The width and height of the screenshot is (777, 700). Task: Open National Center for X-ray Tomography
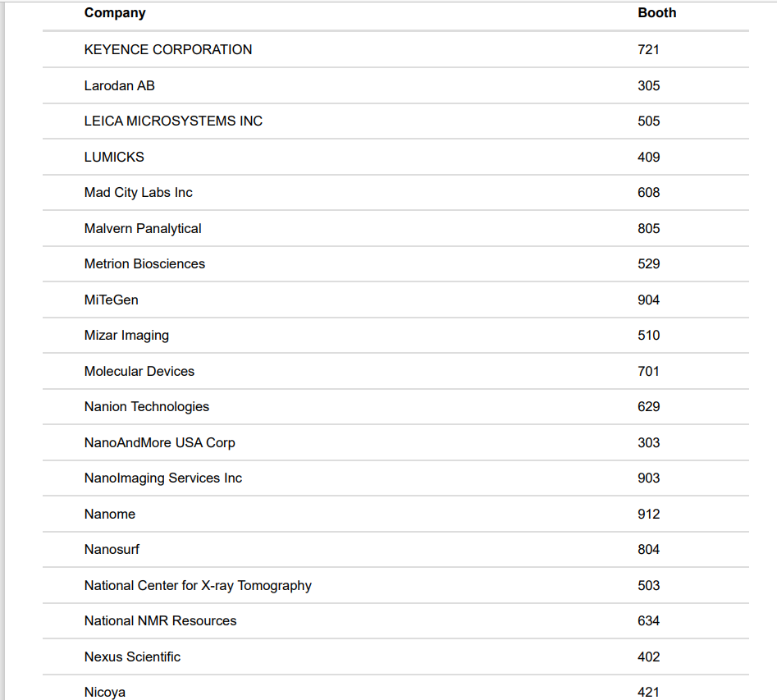tap(198, 586)
